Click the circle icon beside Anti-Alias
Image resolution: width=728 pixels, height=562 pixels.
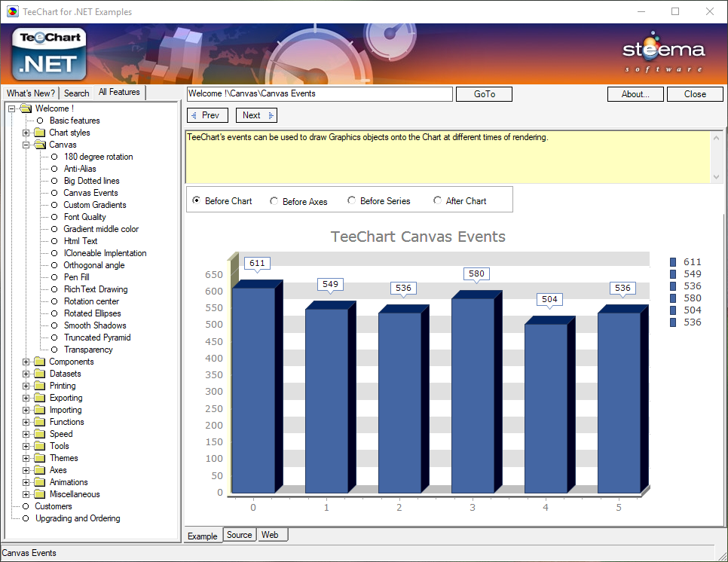(x=54, y=169)
